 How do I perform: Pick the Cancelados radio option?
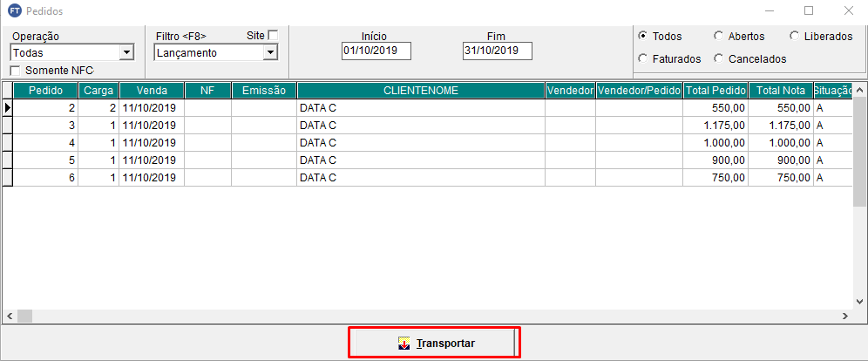tap(718, 59)
